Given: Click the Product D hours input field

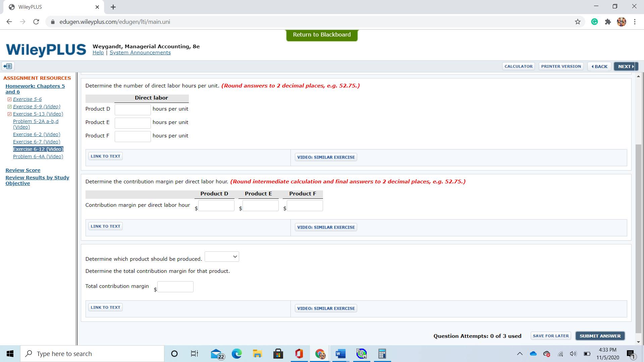Looking at the screenshot, I should [132, 110].
